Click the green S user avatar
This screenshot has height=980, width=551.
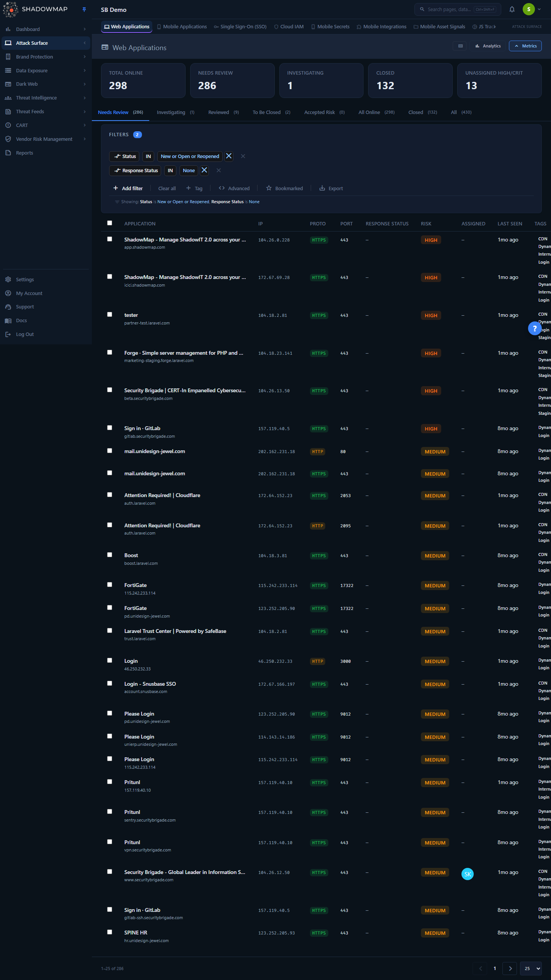pyautogui.click(x=529, y=9)
